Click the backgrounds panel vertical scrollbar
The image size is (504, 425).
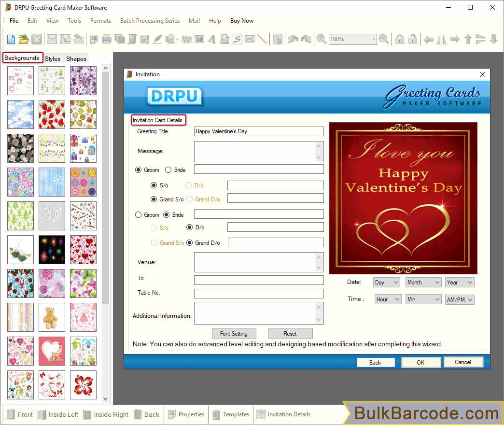[105, 188]
